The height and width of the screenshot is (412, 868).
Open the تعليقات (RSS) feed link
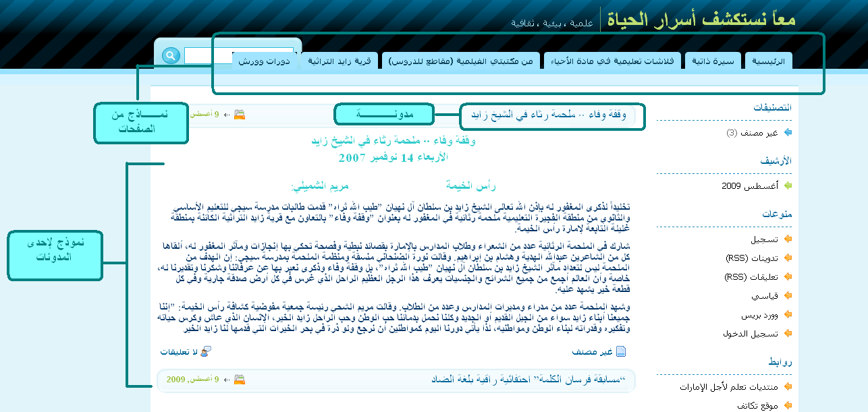click(x=751, y=276)
